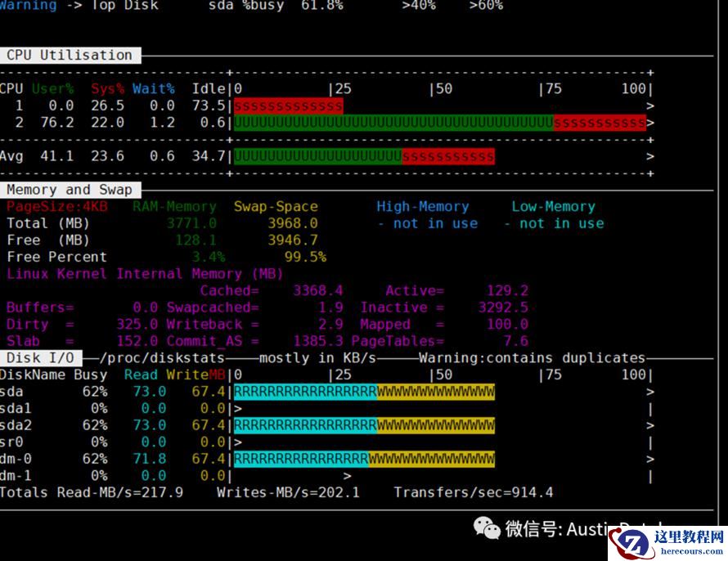Click the 'Read' column header in Disk I/O
Screen dimensions: 728x561
(142, 375)
